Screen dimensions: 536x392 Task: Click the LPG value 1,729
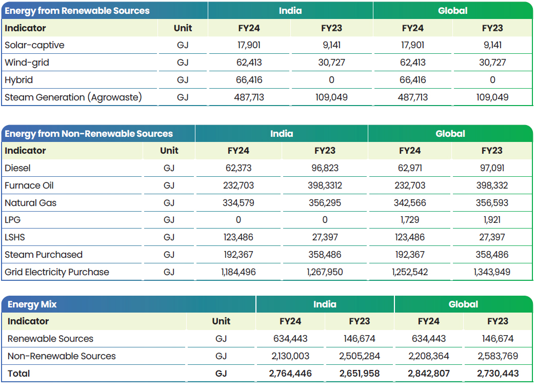(x=410, y=219)
